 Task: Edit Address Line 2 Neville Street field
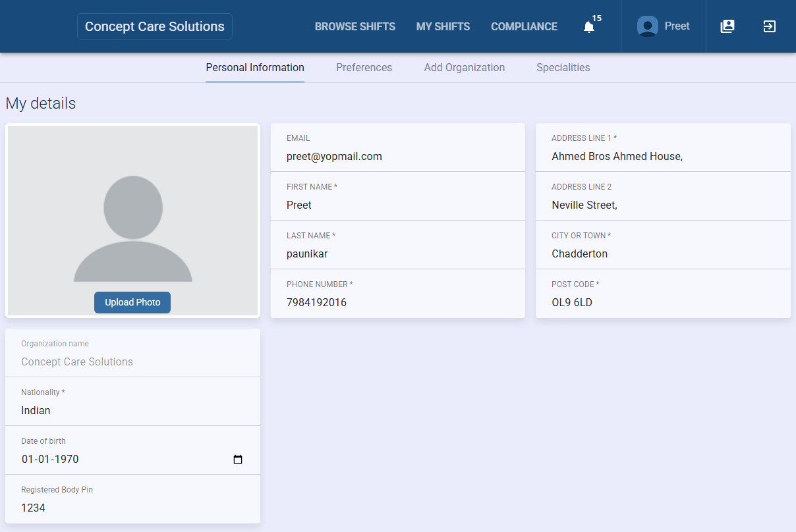663,196
